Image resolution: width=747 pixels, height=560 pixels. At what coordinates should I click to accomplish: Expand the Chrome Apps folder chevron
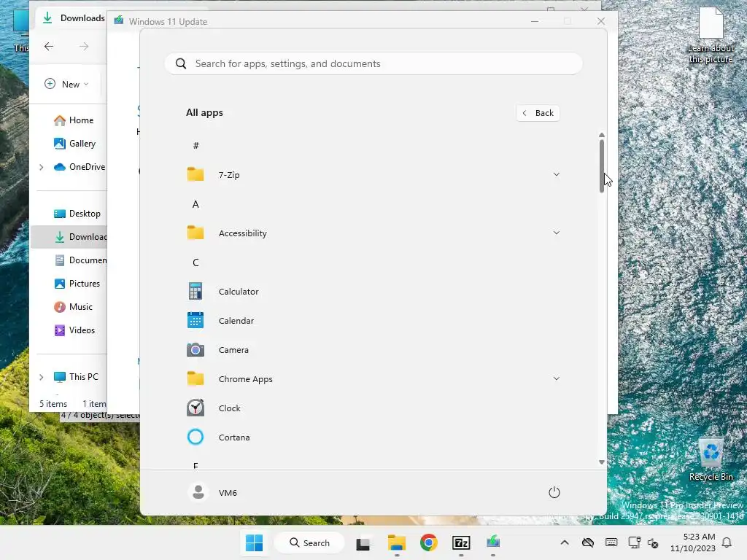coord(556,378)
